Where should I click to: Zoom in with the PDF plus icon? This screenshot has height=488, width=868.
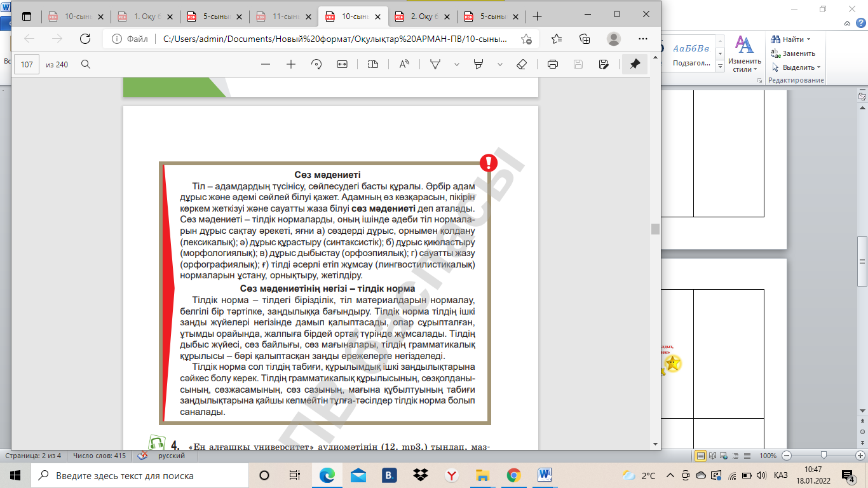click(291, 64)
